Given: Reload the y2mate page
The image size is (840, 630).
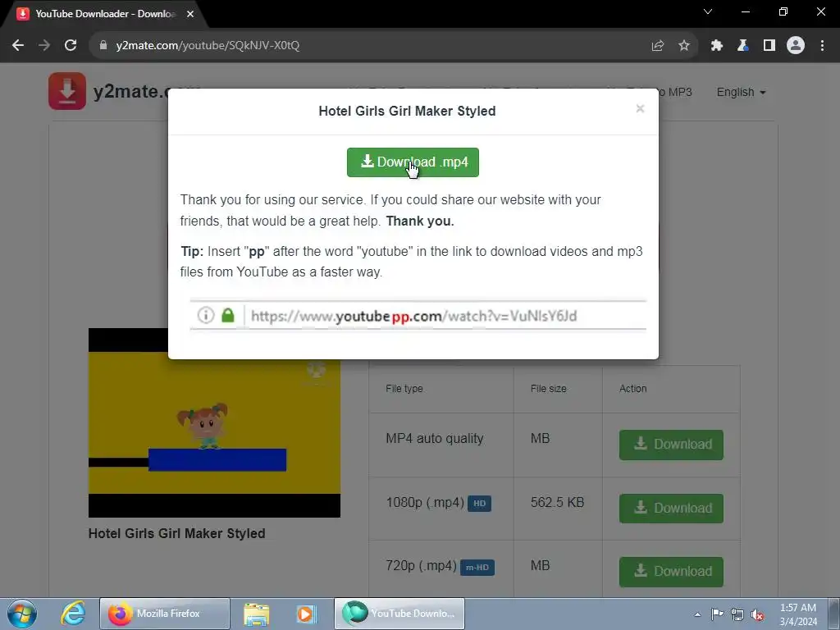Looking at the screenshot, I should click(71, 46).
